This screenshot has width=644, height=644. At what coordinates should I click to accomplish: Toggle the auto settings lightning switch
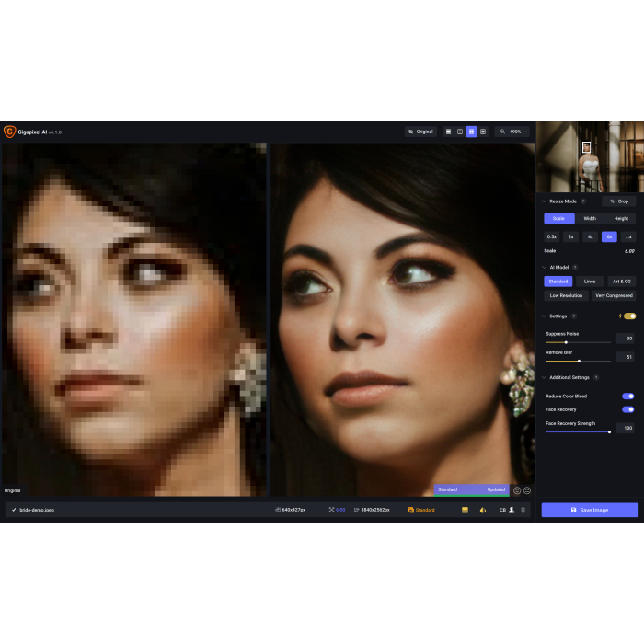[x=629, y=316]
